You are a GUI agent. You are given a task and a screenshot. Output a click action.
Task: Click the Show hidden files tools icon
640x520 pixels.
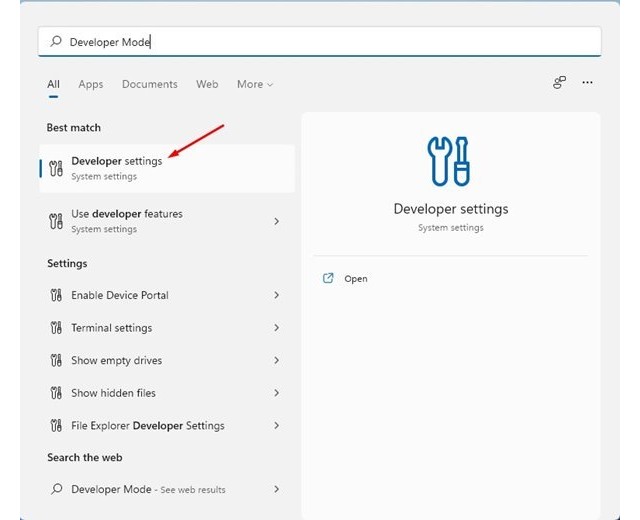[56, 393]
